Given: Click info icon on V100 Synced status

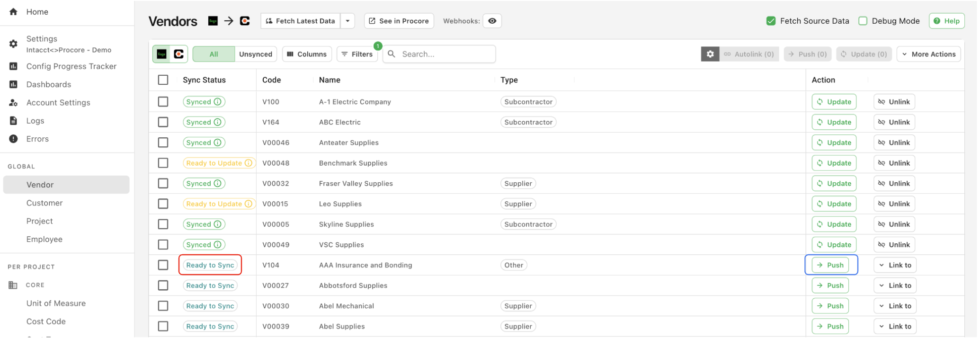Looking at the screenshot, I should click(217, 102).
